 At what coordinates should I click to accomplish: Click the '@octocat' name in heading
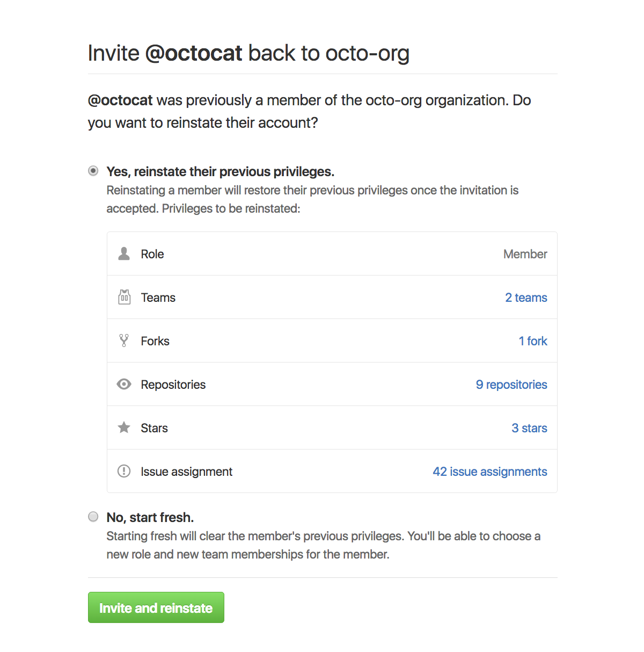point(194,53)
